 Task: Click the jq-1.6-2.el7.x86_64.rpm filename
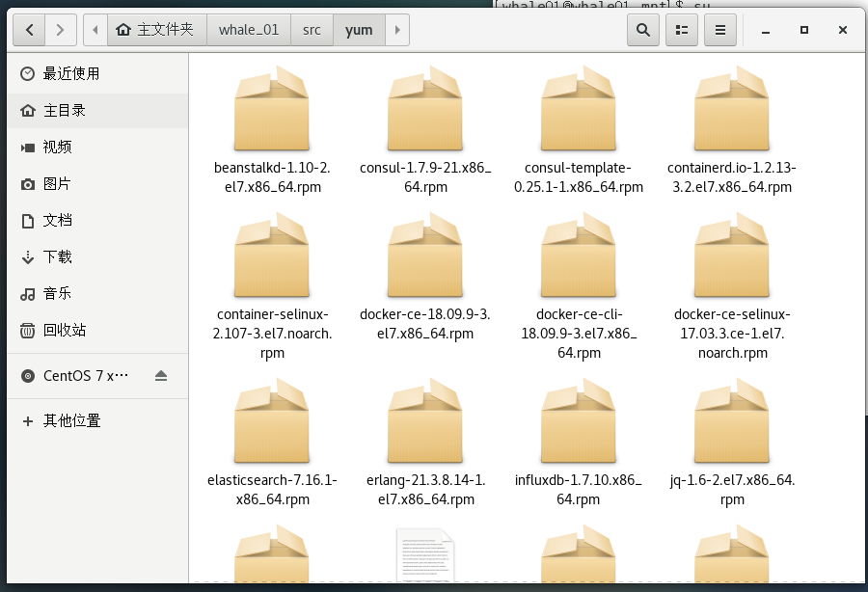[x=732, y=490]
